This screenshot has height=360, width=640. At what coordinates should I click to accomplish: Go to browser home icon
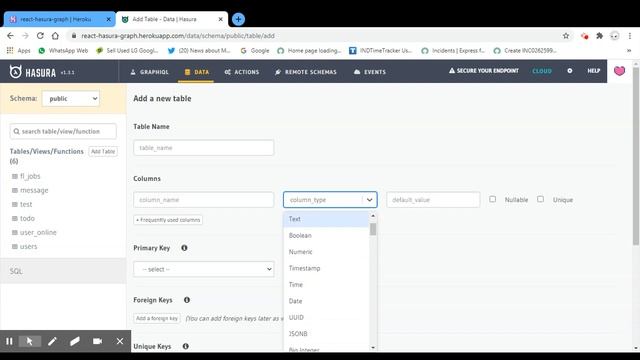[55, 36]
